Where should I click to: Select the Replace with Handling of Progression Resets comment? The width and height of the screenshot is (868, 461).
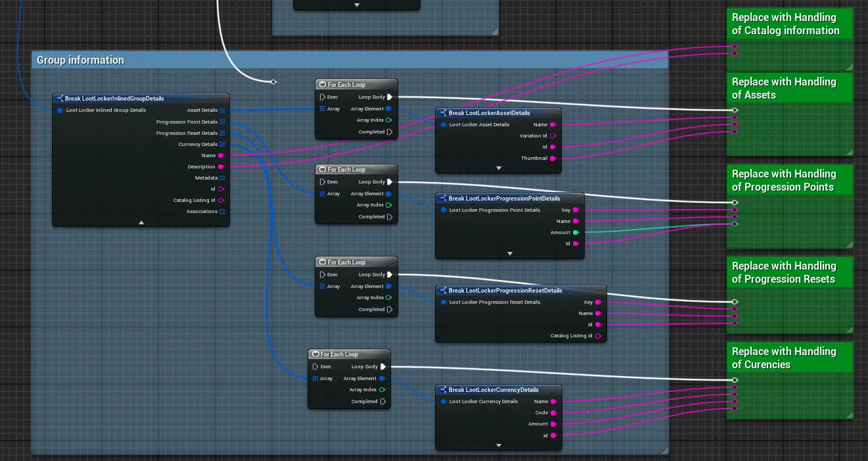790,272
